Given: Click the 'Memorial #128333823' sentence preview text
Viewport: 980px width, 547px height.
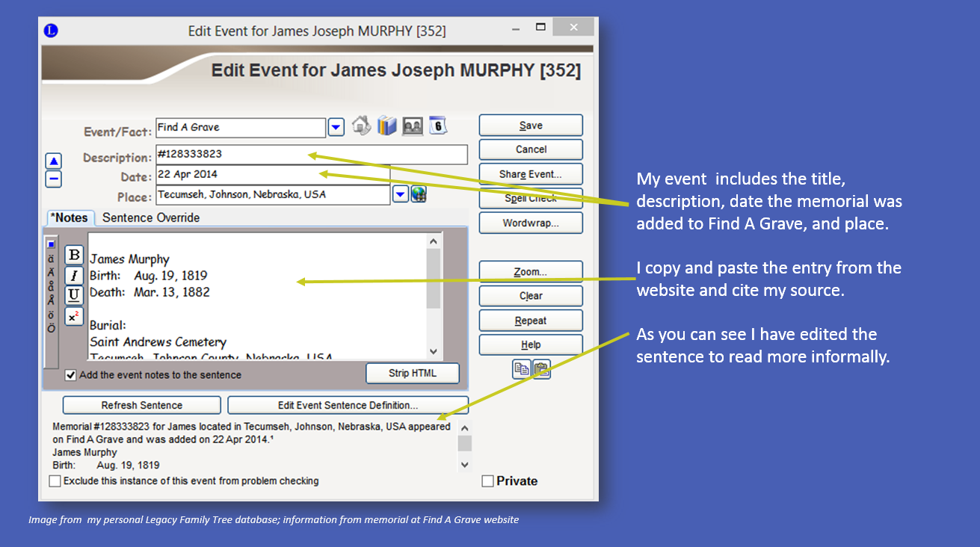Looking at the screenshot, I should coord(251,433).
